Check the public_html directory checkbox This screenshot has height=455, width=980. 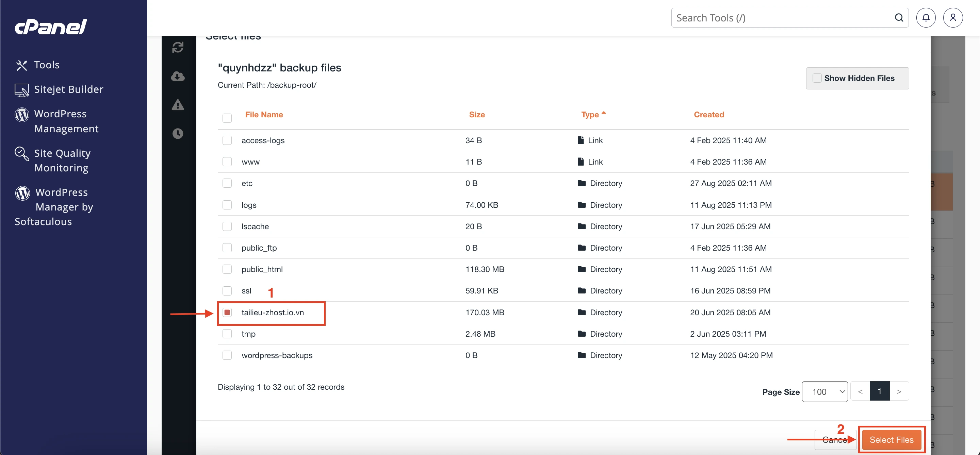[x=227, y=269]
